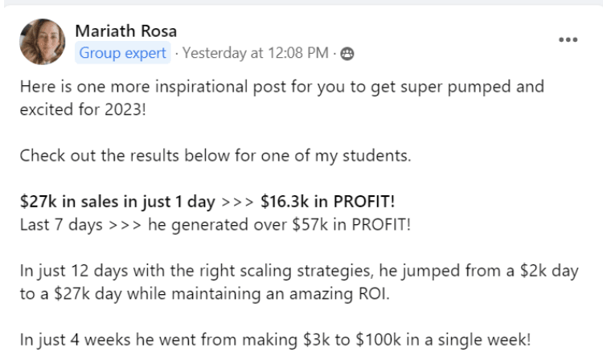Open the post options three-dot menu

568,39
